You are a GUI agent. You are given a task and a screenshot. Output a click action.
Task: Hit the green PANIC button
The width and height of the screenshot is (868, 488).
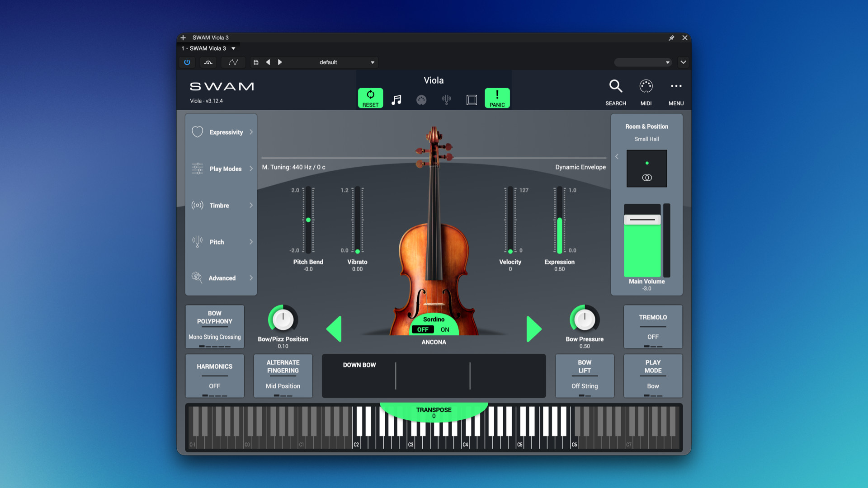point(497,98)
